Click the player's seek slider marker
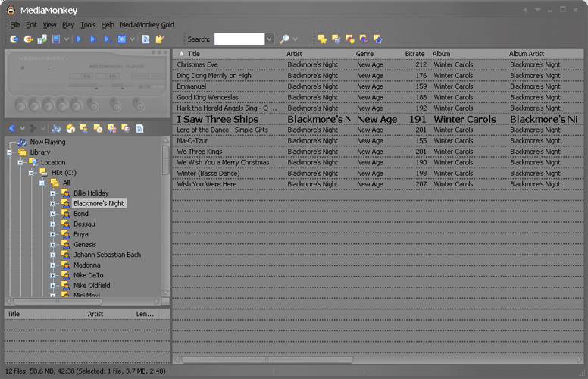The image size is (588, 379). tap(96, 88)
